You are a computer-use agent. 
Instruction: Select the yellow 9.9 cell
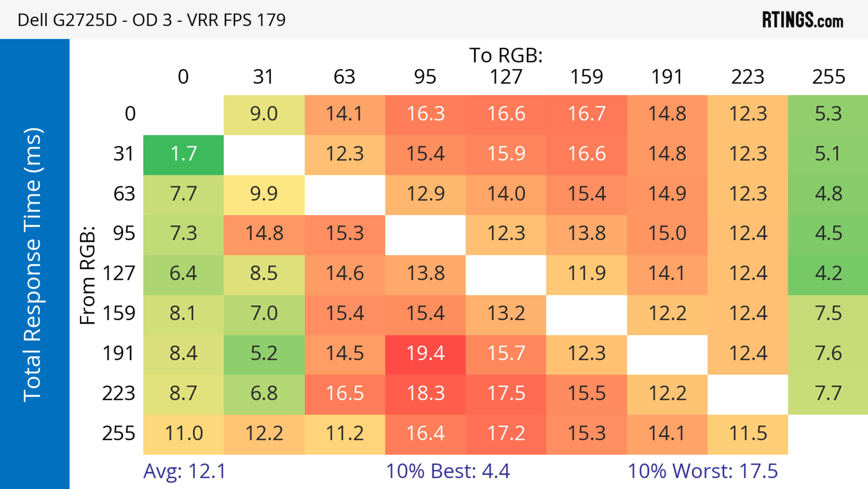point(264,194)
